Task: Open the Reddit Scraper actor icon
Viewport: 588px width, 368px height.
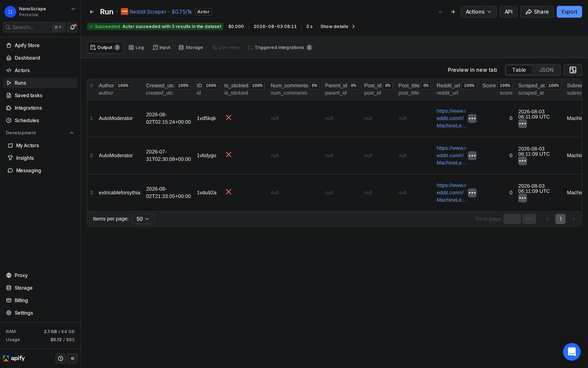Action: pos(124,12)
